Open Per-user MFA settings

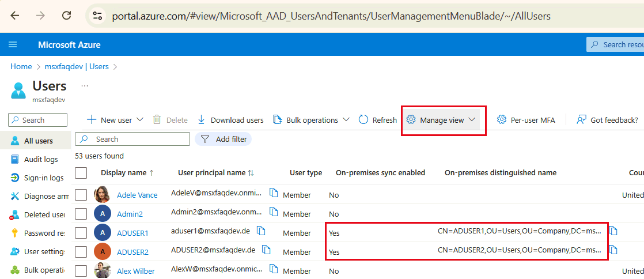coord(526,120)
